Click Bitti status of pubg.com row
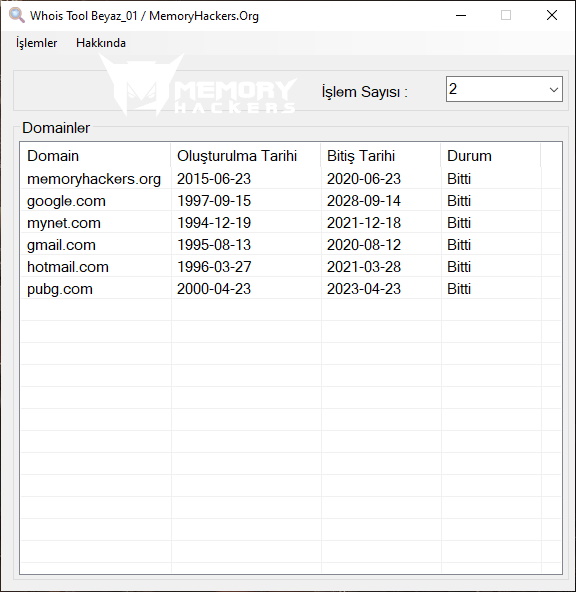The height and width of the screenshot is (592, 576). [459, 289]
